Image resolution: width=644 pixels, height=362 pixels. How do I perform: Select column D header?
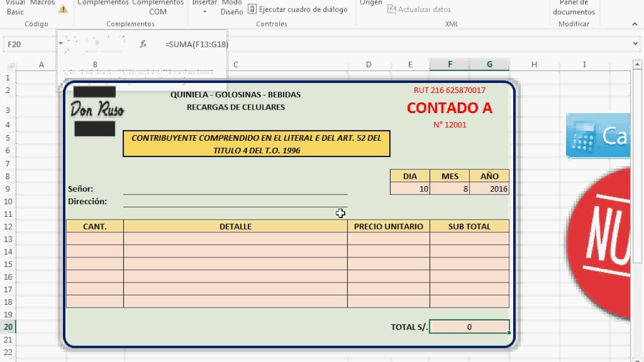[369, 64]
